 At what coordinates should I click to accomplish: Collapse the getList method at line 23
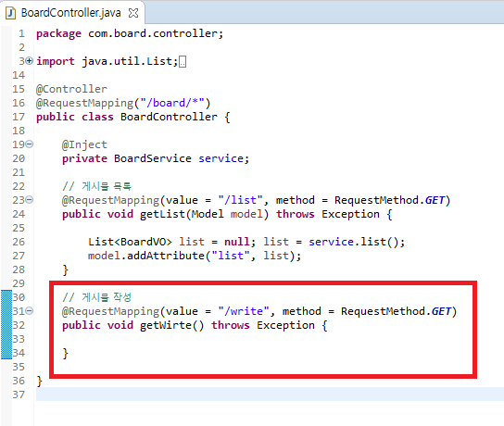[x=30, y=199]
